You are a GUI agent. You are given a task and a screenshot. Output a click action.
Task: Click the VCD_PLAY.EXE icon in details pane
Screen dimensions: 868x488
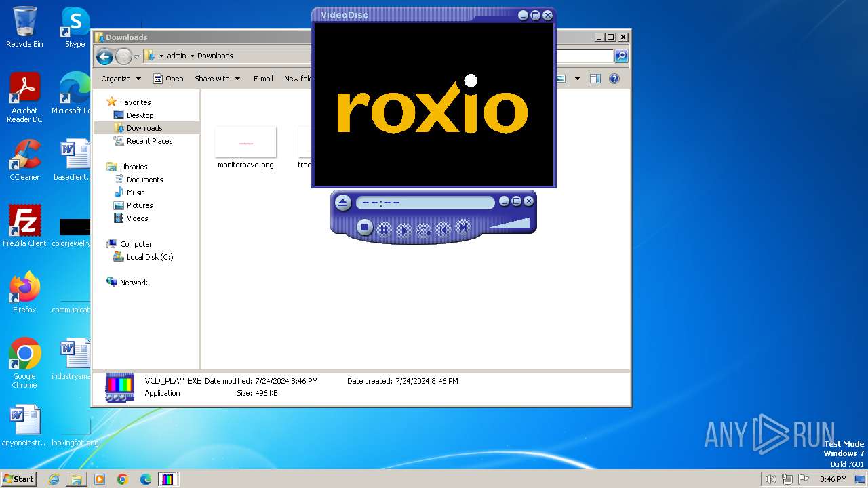(x=120, y=387)
